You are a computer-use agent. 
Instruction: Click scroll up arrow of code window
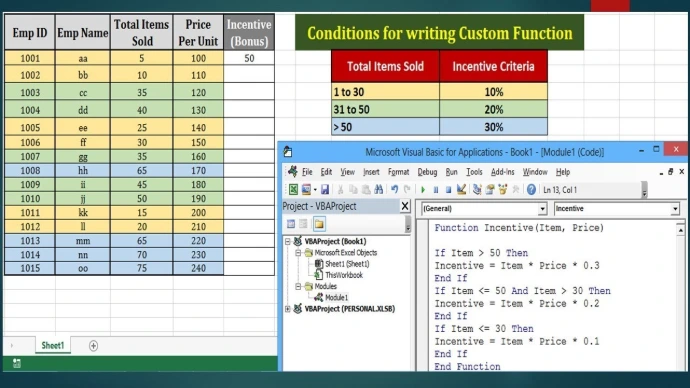pos(680,230)
